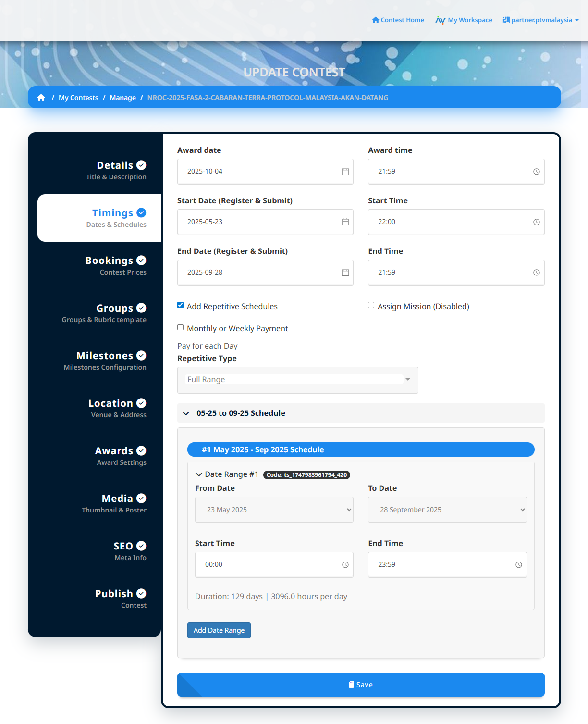
Task: Click the Award time clock icon
Action: 536,172
